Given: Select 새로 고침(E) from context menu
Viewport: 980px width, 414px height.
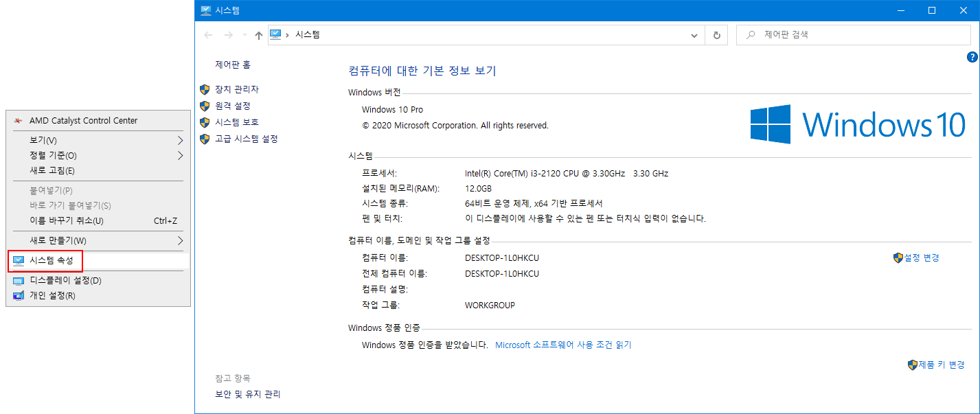Looking at the screenshot, I should (x=98, y=170).
